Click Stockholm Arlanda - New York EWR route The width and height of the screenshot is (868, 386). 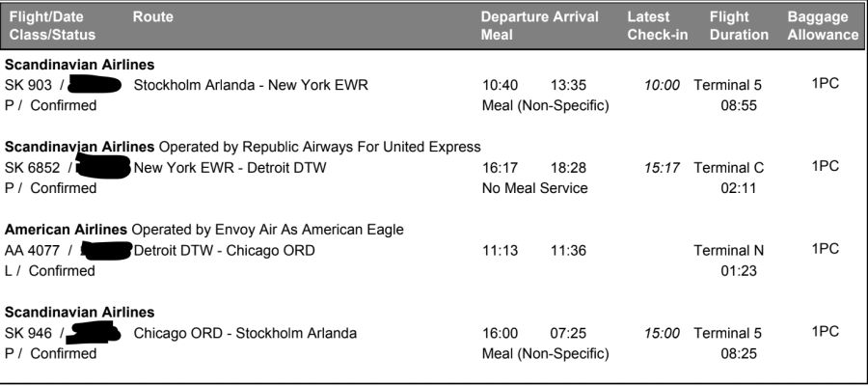pos(251,85)
